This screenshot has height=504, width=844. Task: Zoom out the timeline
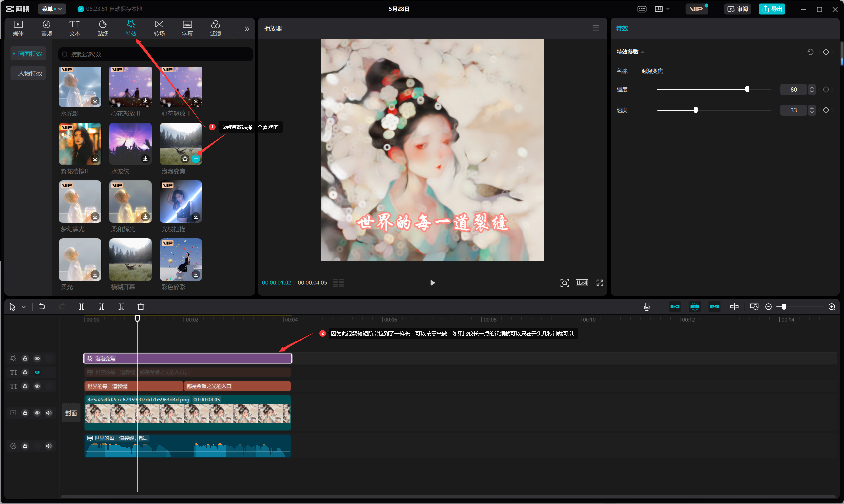[x=768, y=306]
